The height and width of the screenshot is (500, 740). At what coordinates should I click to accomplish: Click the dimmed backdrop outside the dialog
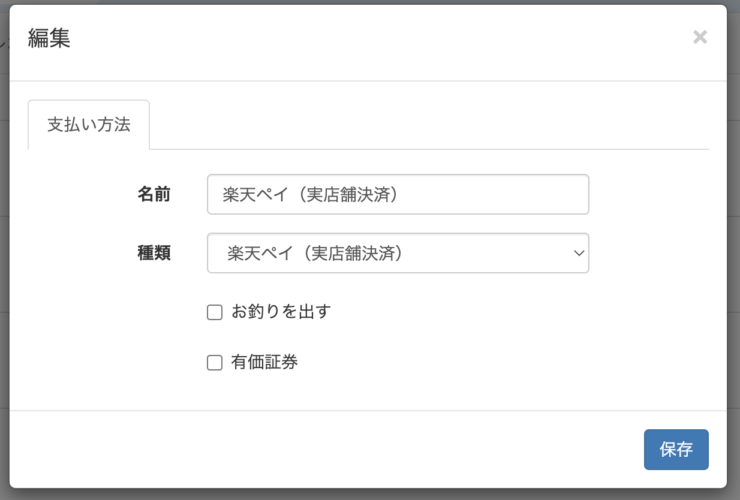click(x=733, y=236)
